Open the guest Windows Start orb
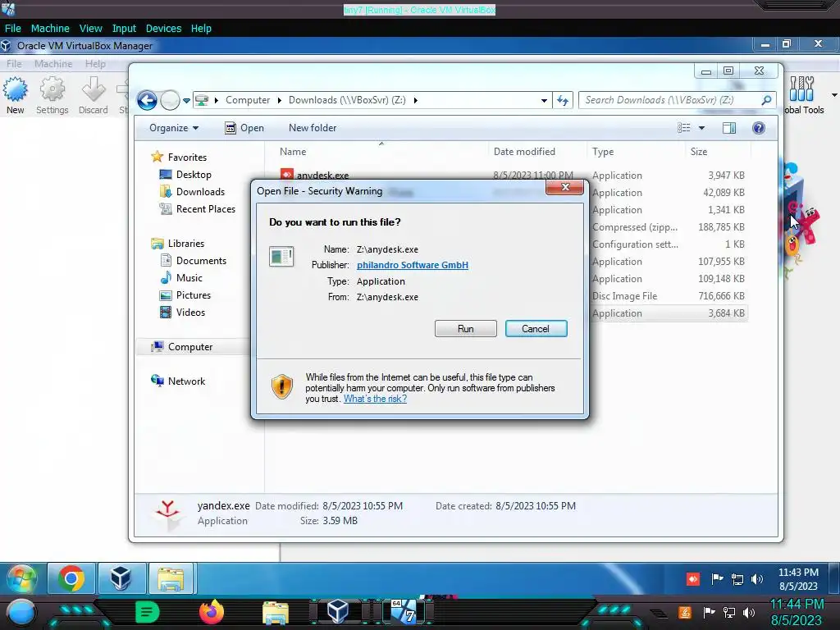 pos(21,578)
